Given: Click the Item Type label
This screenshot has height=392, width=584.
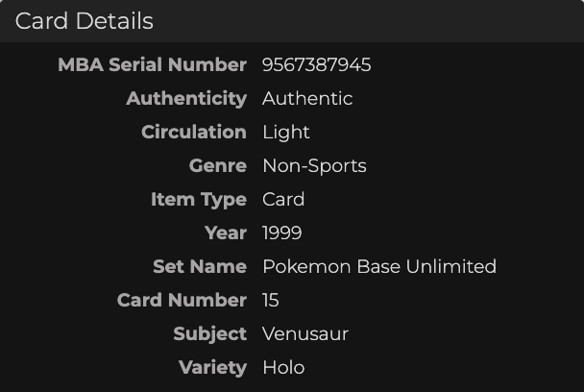Looking at the screenshot, I should (x=199, y=200).
